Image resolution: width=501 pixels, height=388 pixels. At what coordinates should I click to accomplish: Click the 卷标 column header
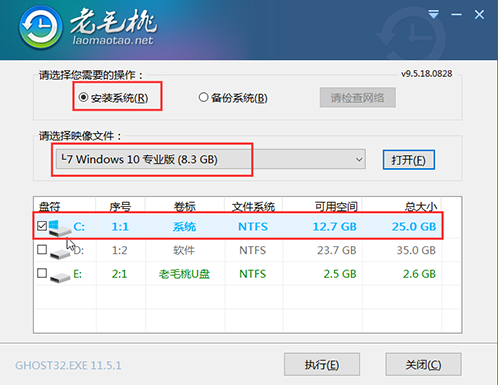184,207
